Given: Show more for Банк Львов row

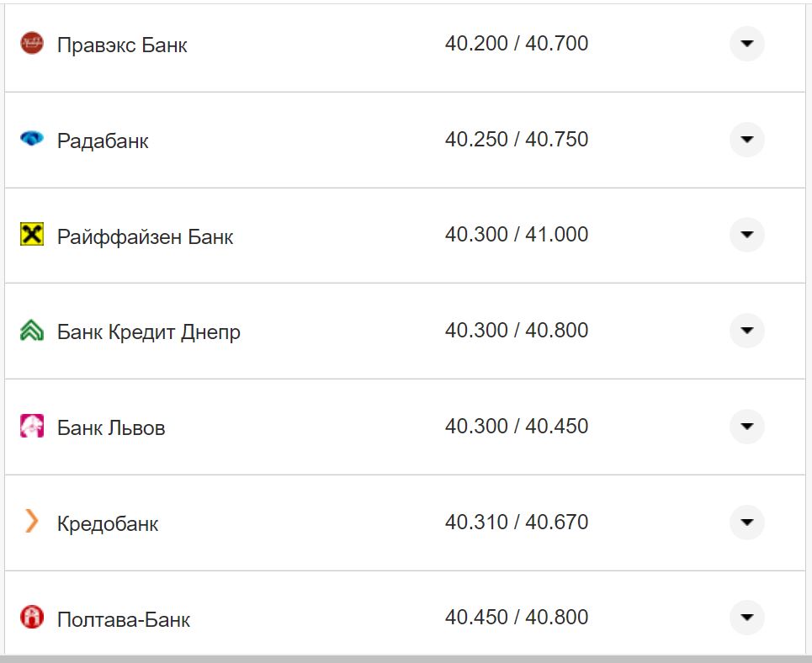Looking at the screenshot, I should [x=746, y=427].
